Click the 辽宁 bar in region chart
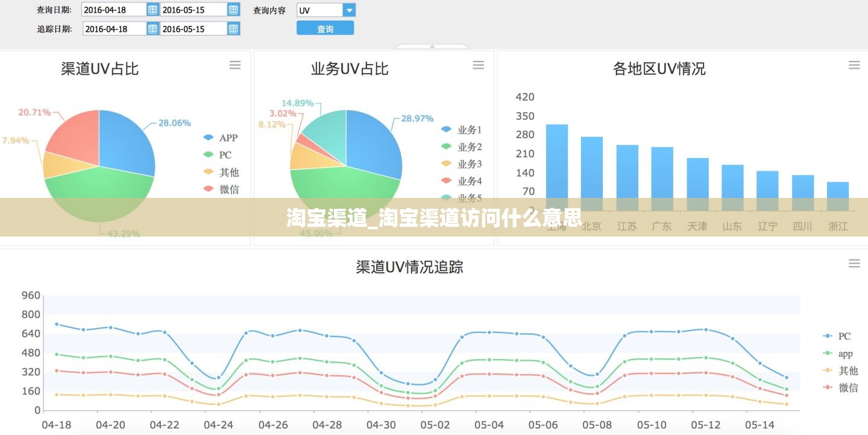 [x=767, y=191]
